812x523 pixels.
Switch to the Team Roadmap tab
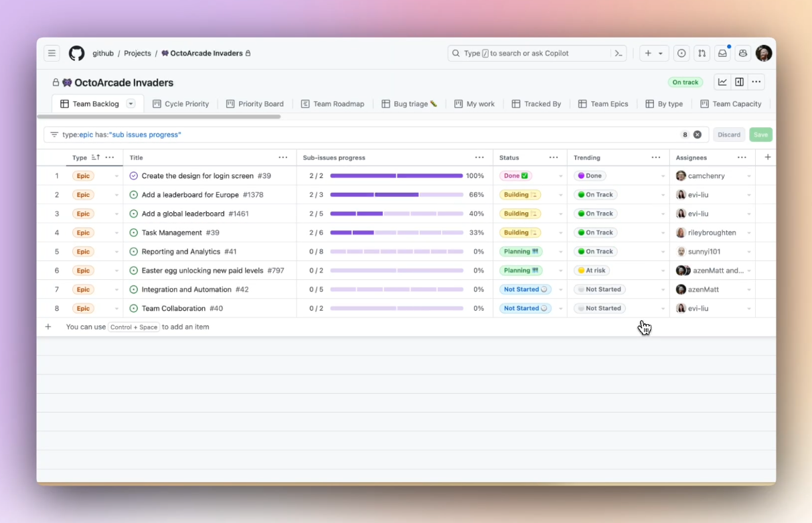pyautogui.click(x=333, y=104)
